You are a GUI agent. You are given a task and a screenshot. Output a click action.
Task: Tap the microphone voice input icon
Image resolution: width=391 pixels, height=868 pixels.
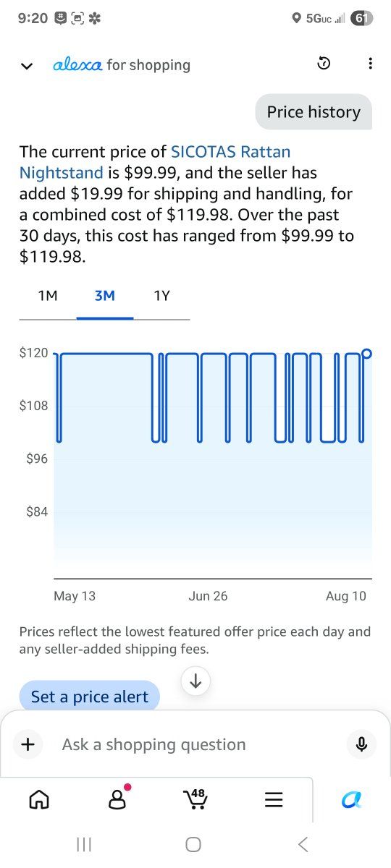pyautogui.click(x=362, y=744)
